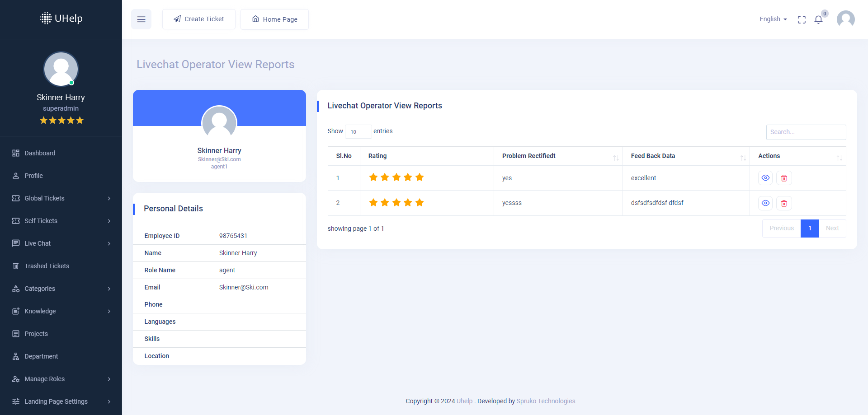Expand the Global Tickets menu
868x415 pixels.
[x=44, y=198]
